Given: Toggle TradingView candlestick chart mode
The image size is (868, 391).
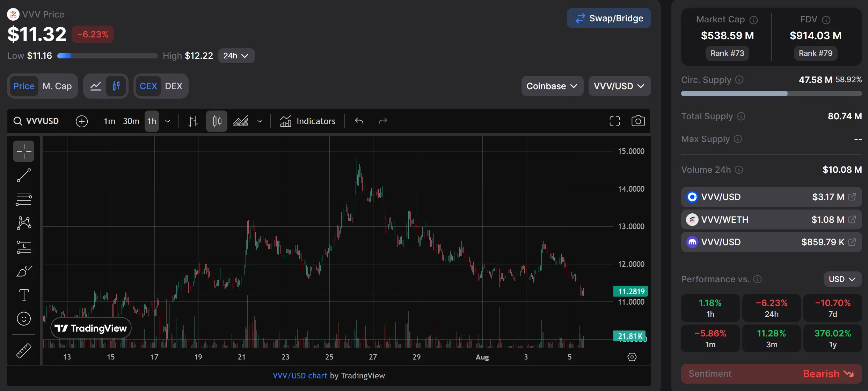Looking at the screenshot, I should click(116, 86).
